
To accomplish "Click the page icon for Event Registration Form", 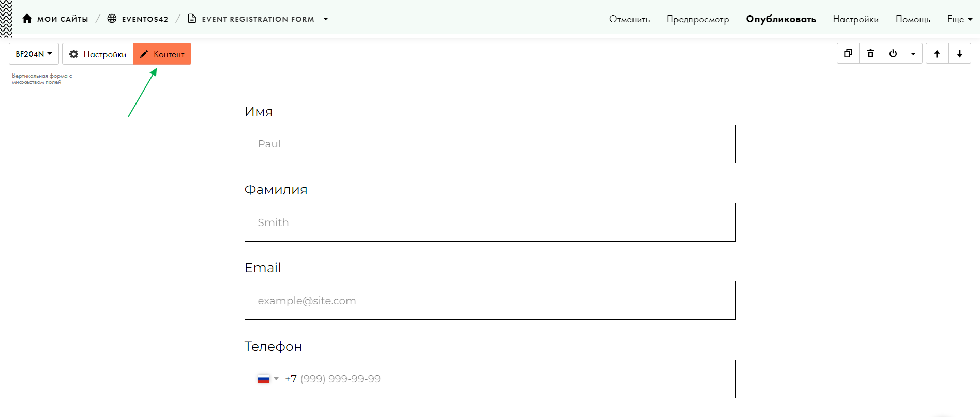I will 192,19.
